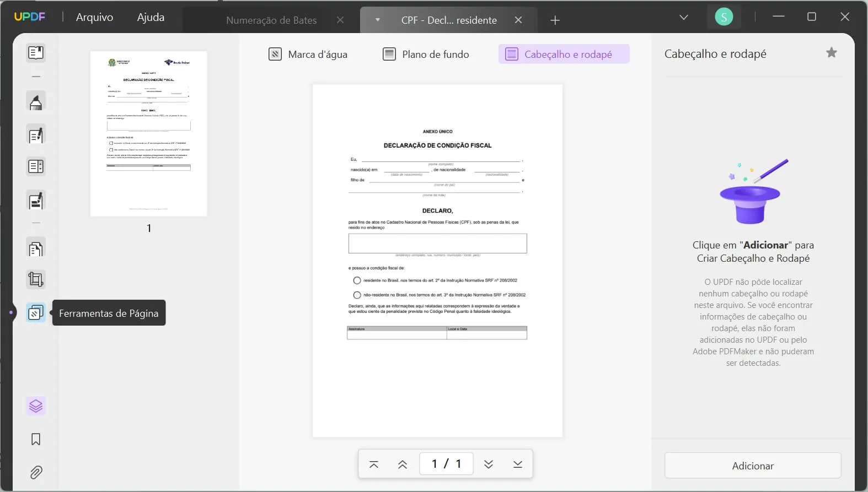This screenshot has height=492, width=868.
Task: Select the 'não-residente no Brasil' radio button
Action: (x=357, y=295)
